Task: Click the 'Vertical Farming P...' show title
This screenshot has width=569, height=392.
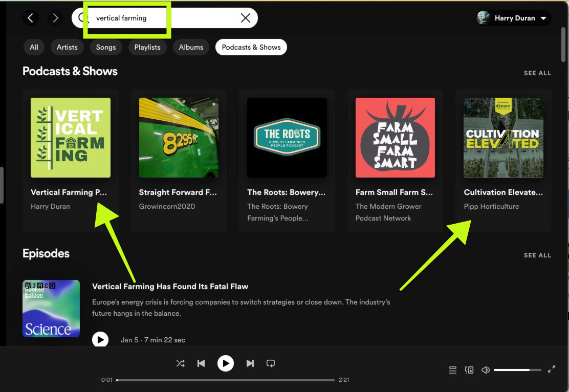Action: click(x=69, y=192)
